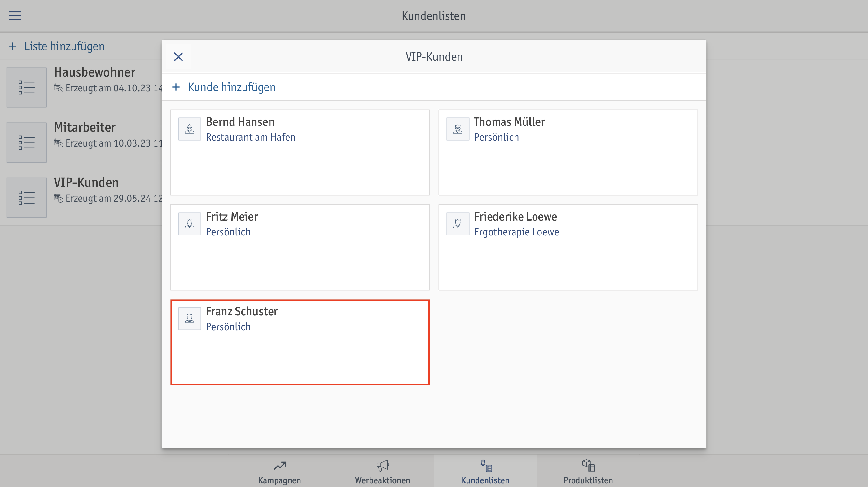
Task: Select VIP-Kunden title in the list panel
Action: click(x=86, y=182)
